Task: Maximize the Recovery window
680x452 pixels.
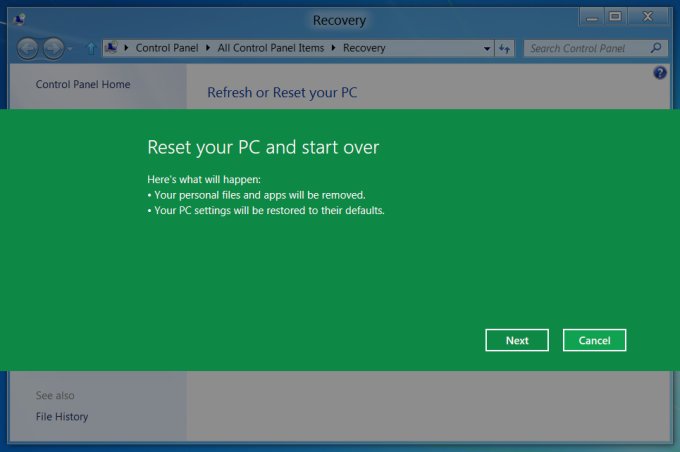Action: tap(615, 17)
